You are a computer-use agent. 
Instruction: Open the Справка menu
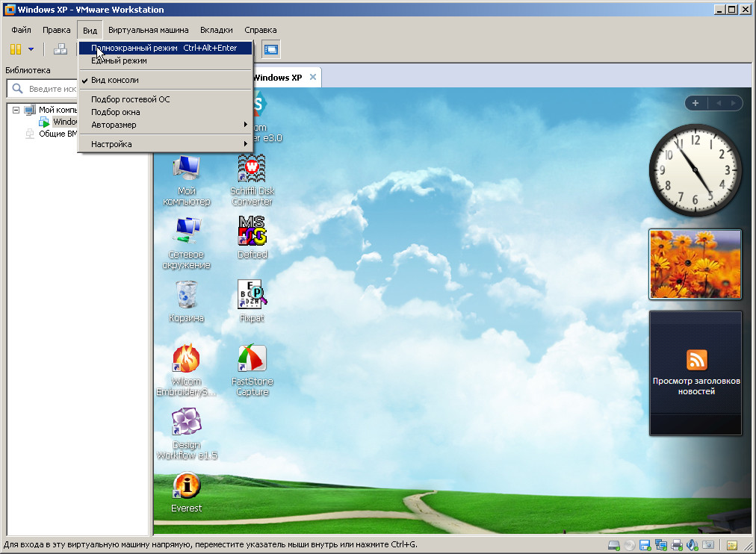coord(261,30)
